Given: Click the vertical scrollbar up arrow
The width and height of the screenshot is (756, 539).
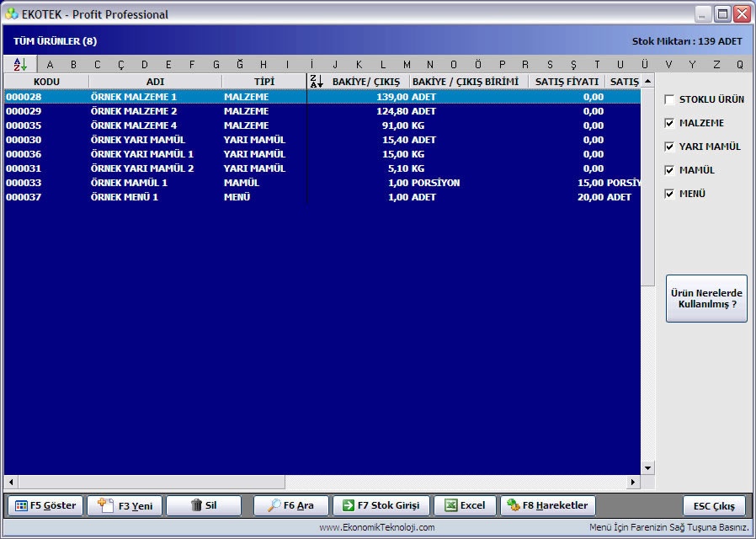Looking at the screenshot, I should 647,81.
